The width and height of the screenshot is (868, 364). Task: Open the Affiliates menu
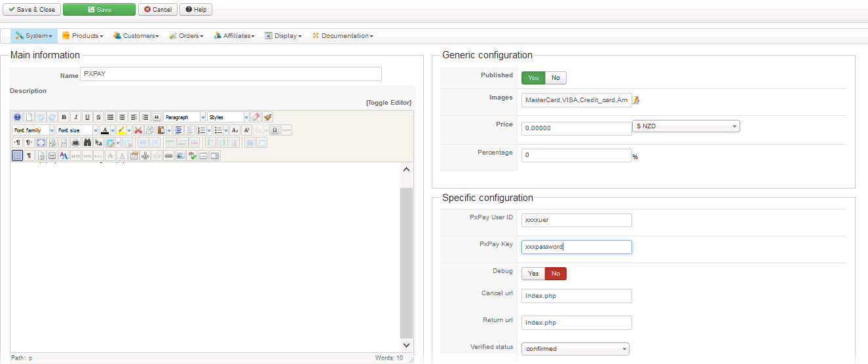point(235,36)
